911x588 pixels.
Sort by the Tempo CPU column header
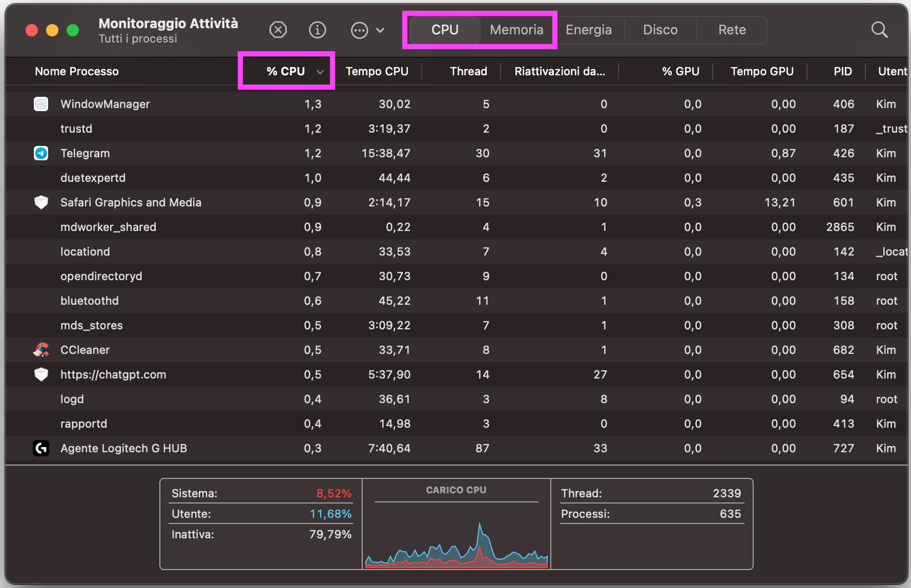pos(377,71)
